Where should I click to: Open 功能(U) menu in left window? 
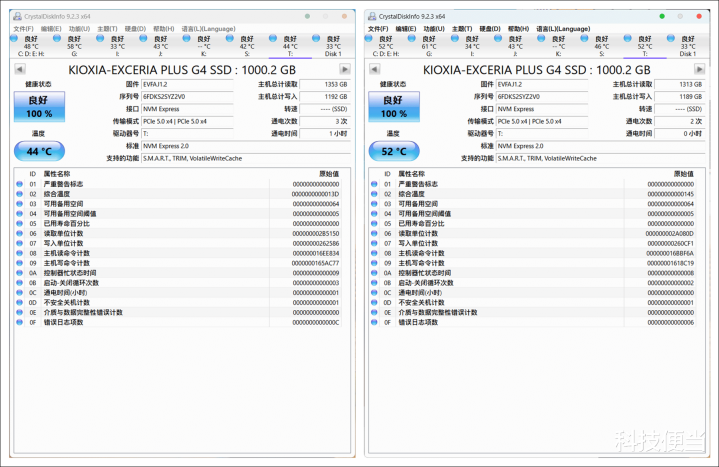79,29
